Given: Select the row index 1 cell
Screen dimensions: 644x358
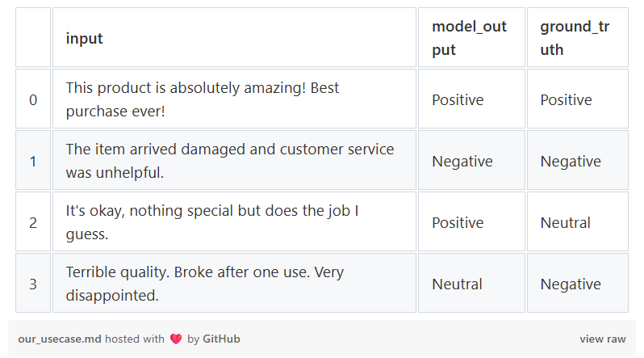Looking at the screenshot, I should [x=33, y=161].
